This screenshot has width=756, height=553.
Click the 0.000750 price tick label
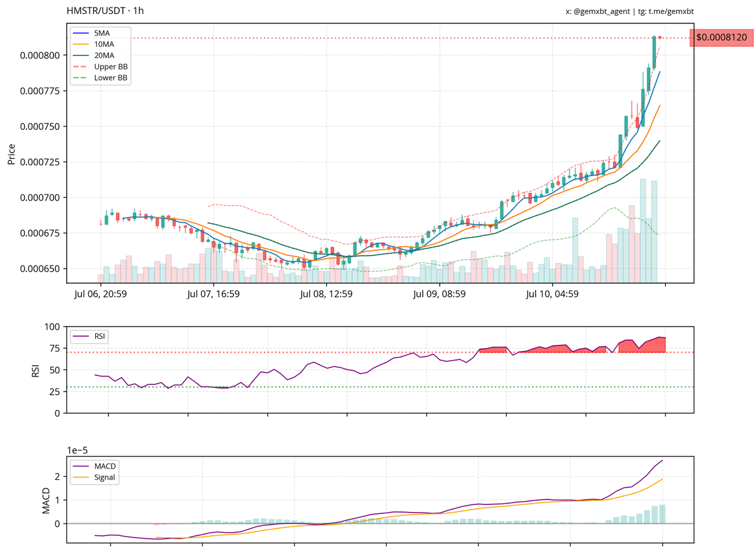click(40, 127)
